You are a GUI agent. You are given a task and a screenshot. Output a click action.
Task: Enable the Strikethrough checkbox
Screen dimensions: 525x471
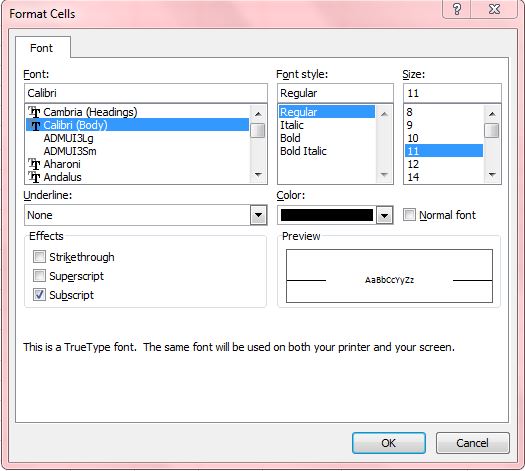click(x=39, y=257)
